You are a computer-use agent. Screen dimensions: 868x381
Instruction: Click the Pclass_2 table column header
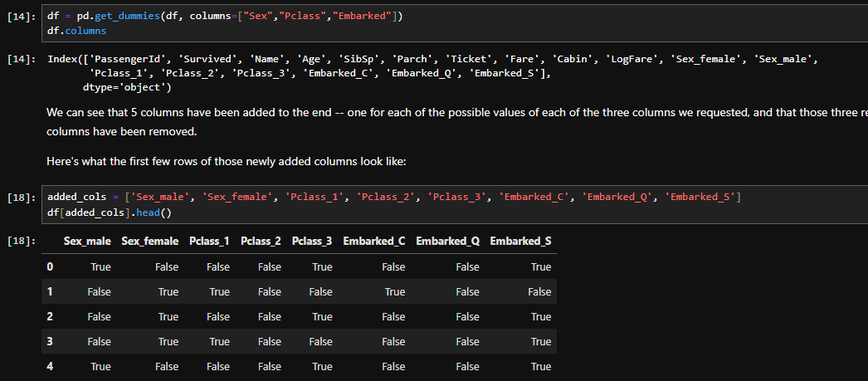point(261,242)
